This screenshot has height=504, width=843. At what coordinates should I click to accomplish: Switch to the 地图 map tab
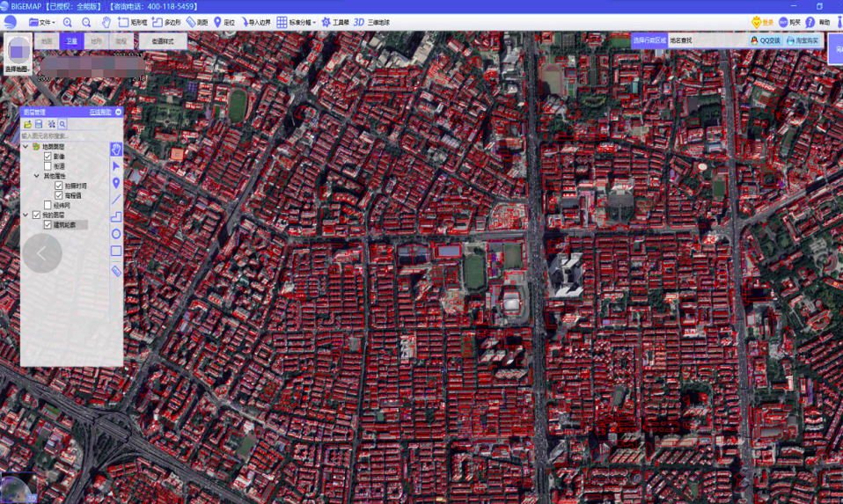[x=47, y=40]
